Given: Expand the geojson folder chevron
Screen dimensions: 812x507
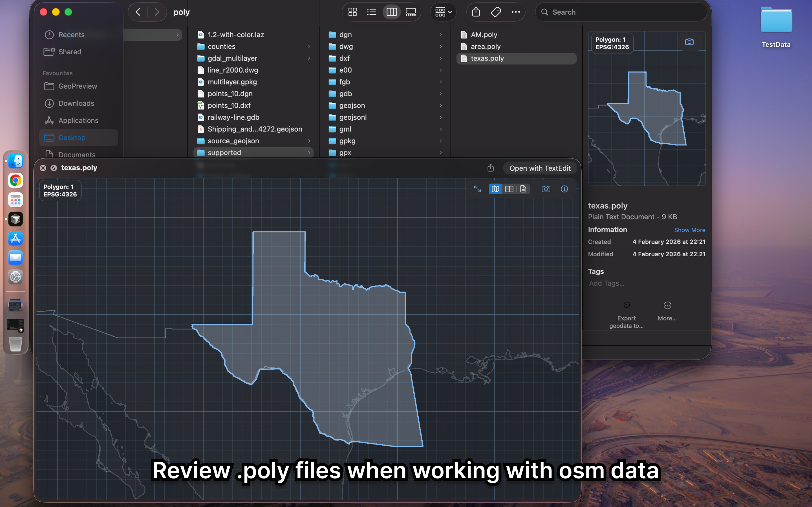Looking at the screenshot, I should (441, 106).
